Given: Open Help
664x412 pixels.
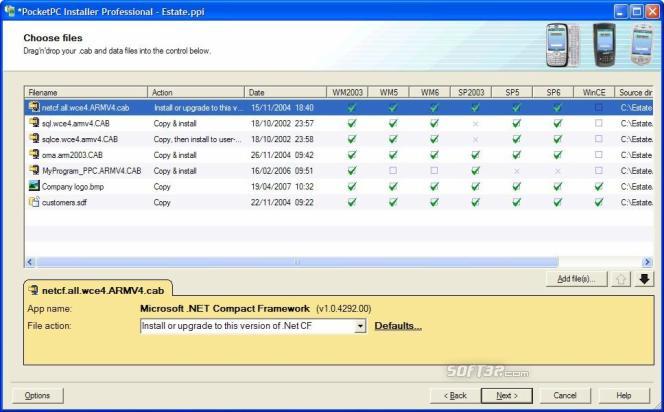Looking at the screenshot, I should [624, 395].
